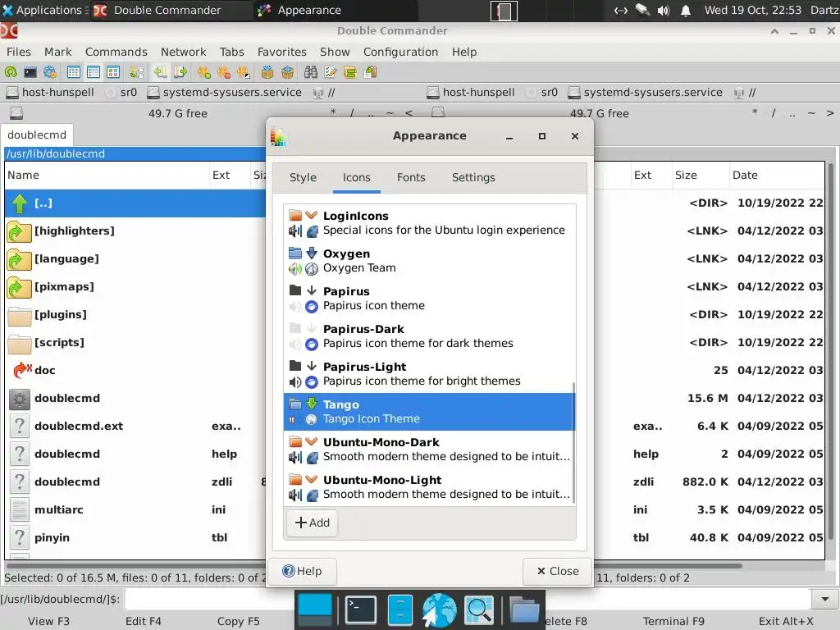
Task: Select the Ubuntu-Mono-Light icon theme
Action: pos(428,487)
